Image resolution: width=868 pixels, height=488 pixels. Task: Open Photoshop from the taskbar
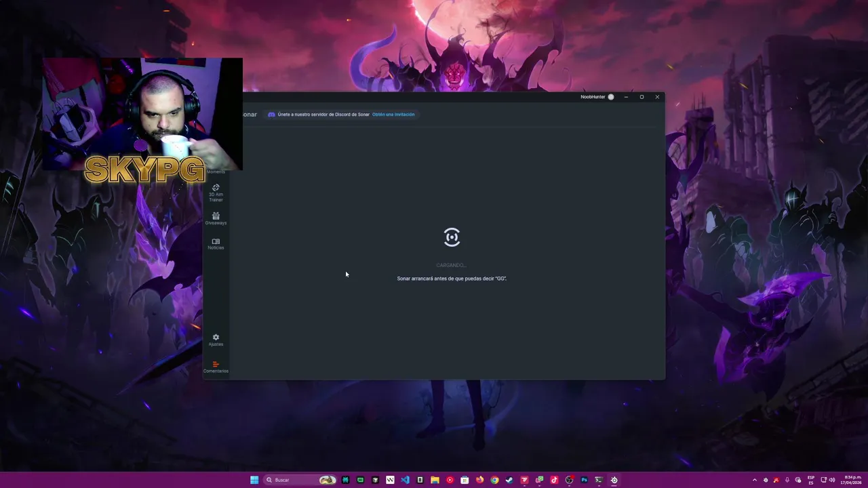click(x=584, y=480)
